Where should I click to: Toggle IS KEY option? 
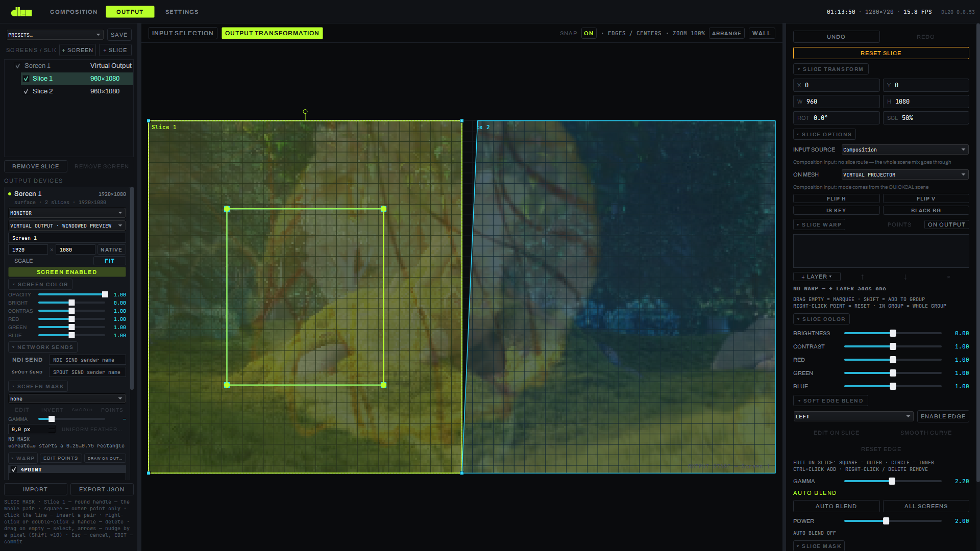coord(836,210)
